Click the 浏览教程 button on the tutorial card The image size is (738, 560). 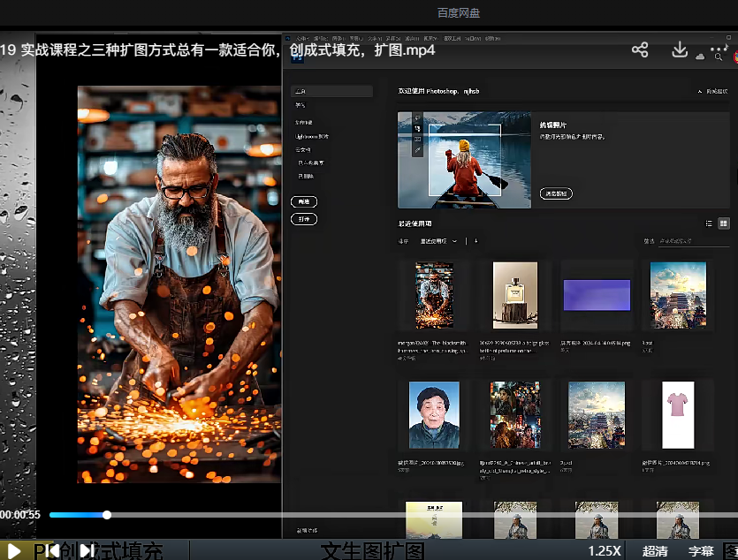pyautogui.click(x=556, y=193)
